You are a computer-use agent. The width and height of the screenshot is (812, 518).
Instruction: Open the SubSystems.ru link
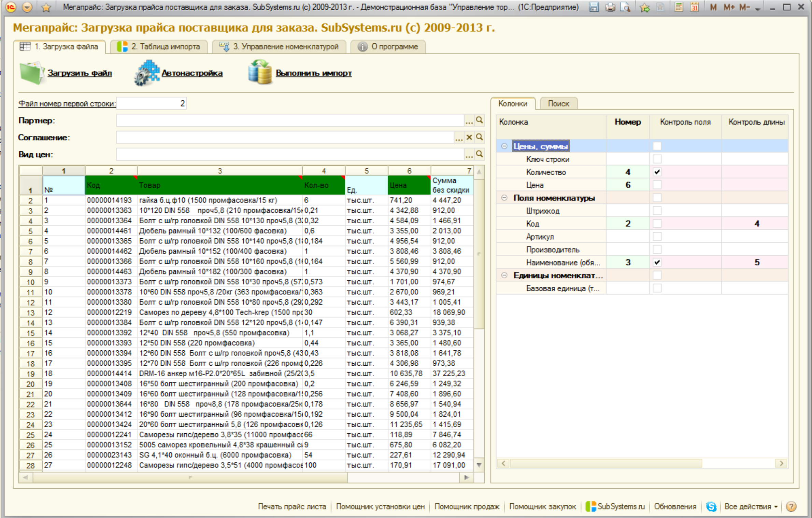click(615, 506)
